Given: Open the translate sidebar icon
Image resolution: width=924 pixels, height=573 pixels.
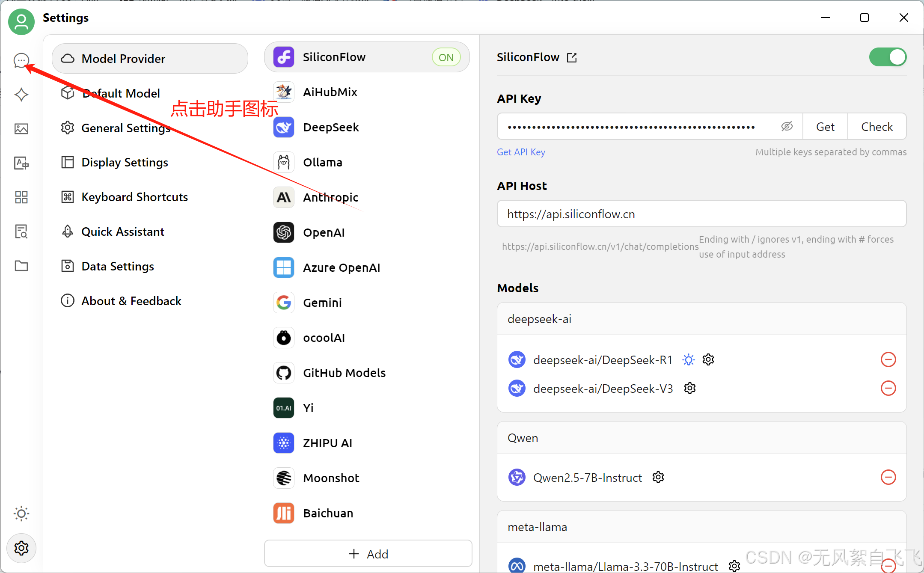Looking at the screenshot, I should tap(21, 163).
